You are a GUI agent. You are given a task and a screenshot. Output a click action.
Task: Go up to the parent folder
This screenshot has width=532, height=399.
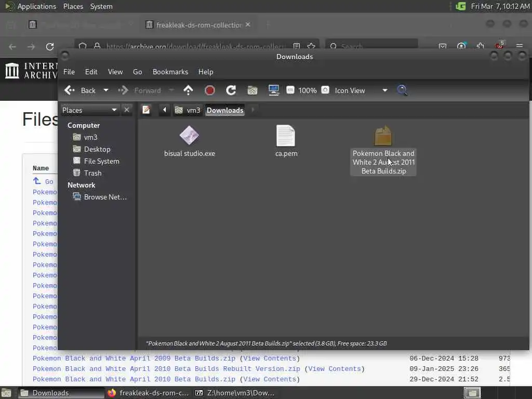click(x=188, y=90)
